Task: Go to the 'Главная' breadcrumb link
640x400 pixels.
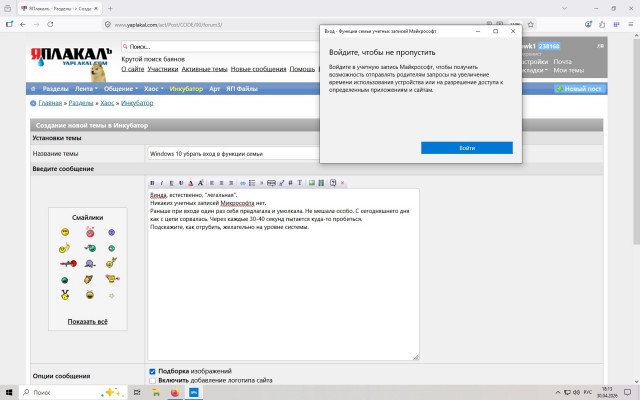Action: pos(50,103)
